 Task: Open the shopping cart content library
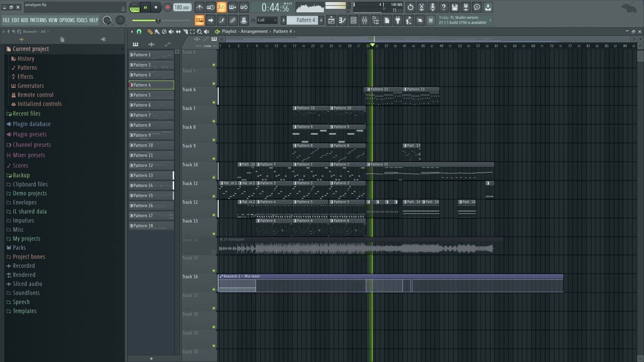(430, 20)
